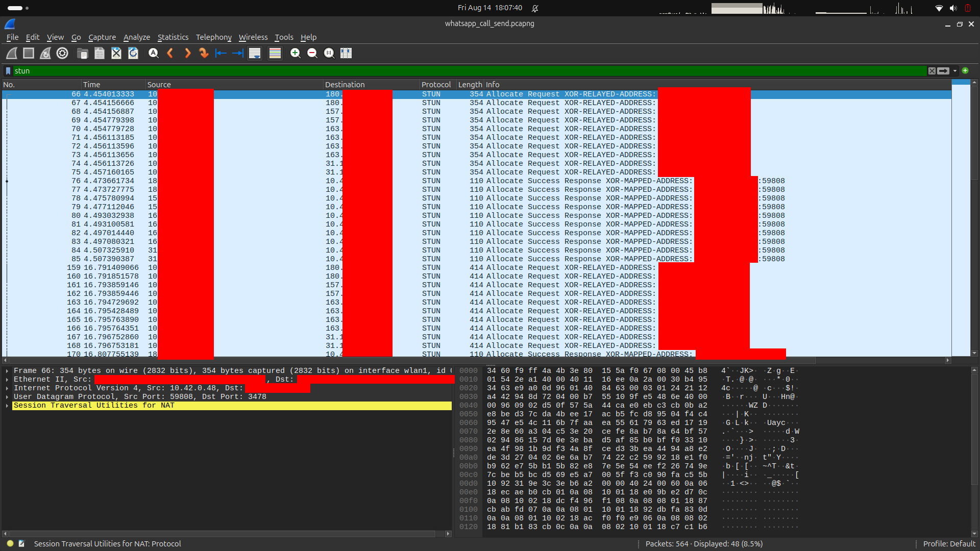Open the Edit menu
Screen dimensions: 980x551
point(33,37)
